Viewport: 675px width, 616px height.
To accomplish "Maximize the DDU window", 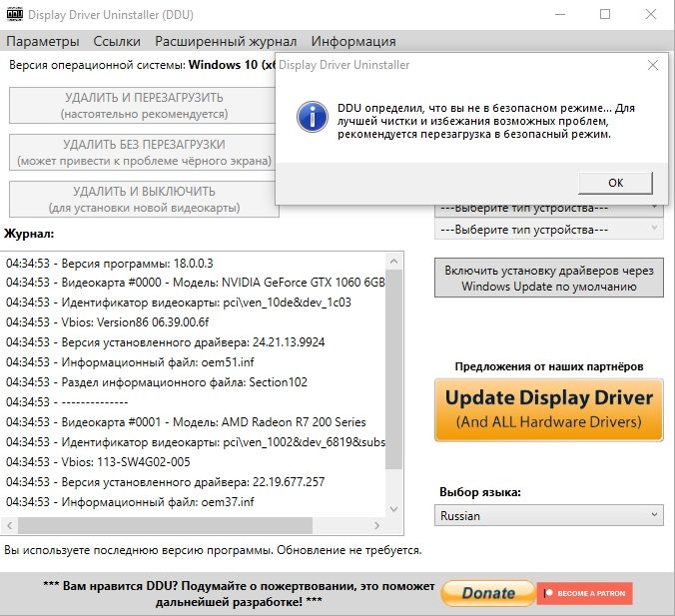I will click(605, 14).
